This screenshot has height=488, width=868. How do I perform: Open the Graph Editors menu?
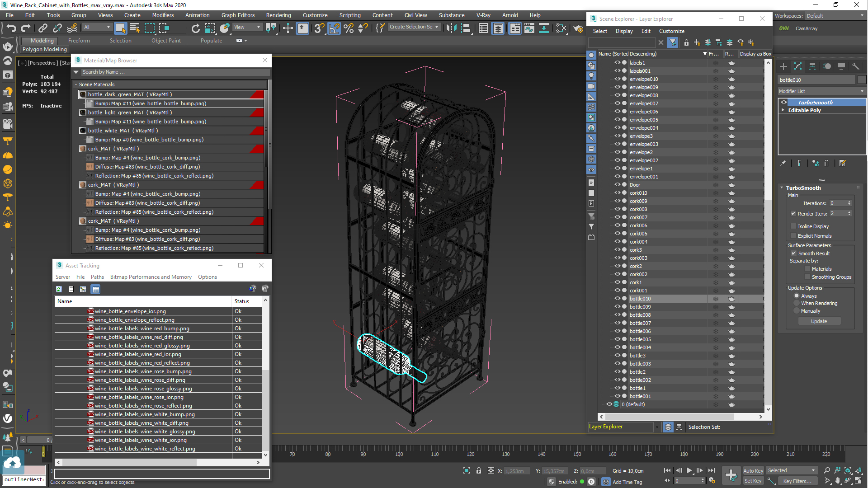click(238, 15)
